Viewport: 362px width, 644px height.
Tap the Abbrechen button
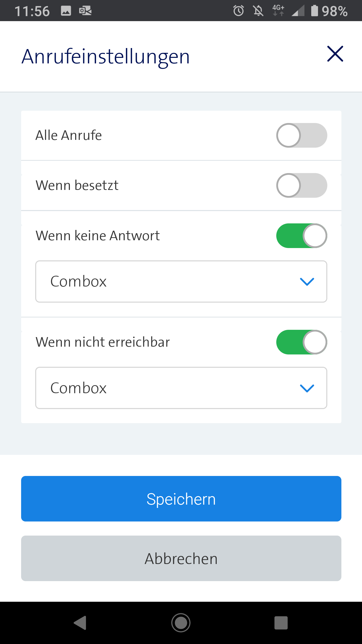tap(181, 558)
